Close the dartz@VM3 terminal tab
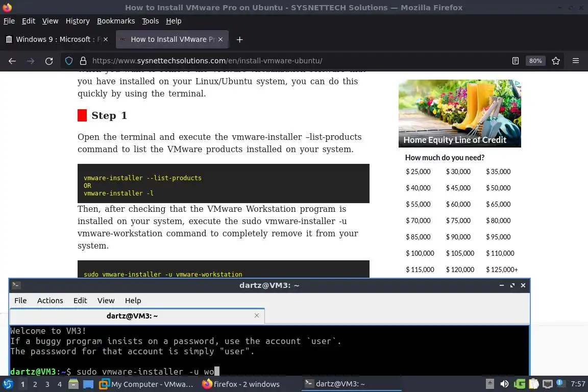588x392 pixels. click(257, 315)
